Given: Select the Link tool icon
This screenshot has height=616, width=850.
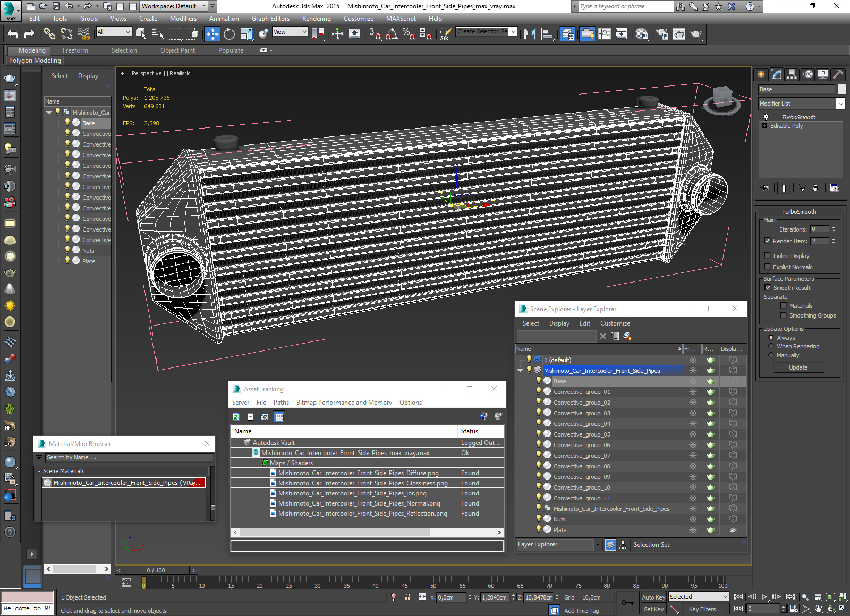Looking at the screenshot, I should [49, 34].
